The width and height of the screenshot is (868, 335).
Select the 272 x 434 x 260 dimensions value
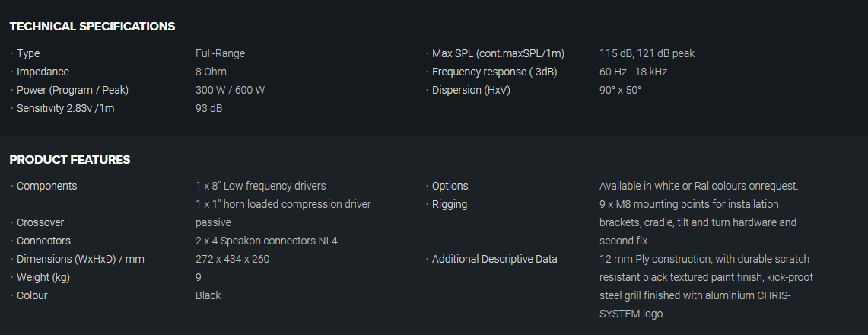pos(232,259)
